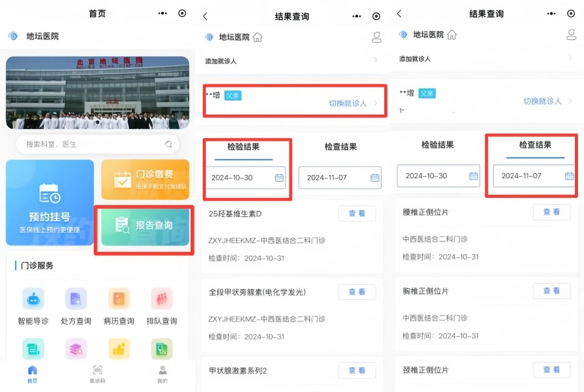
Task: Open the 报告查询 tile
Action: click(145, 225)
